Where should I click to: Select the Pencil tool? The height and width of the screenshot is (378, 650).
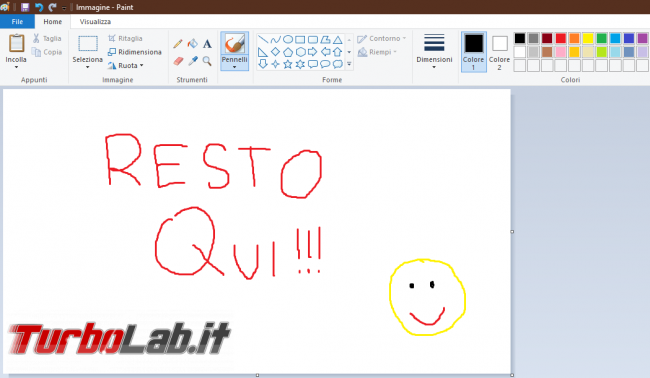coord(178,44)
